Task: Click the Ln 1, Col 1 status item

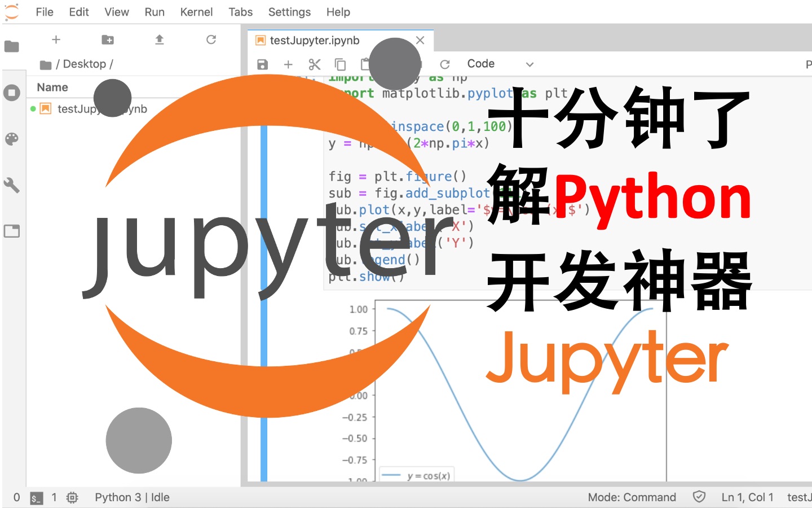Action: pyautogui.click(x=747, y=497)
